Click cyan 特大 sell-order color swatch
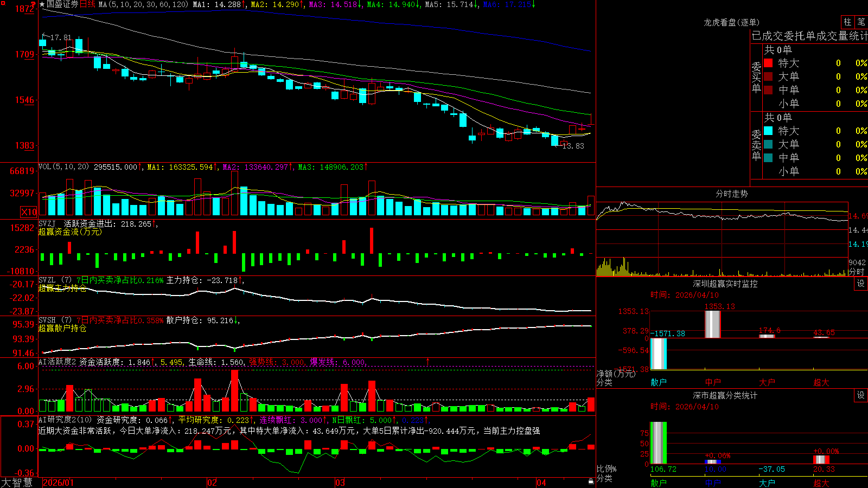This screenshot has width=868, height=488. point(768,131)
